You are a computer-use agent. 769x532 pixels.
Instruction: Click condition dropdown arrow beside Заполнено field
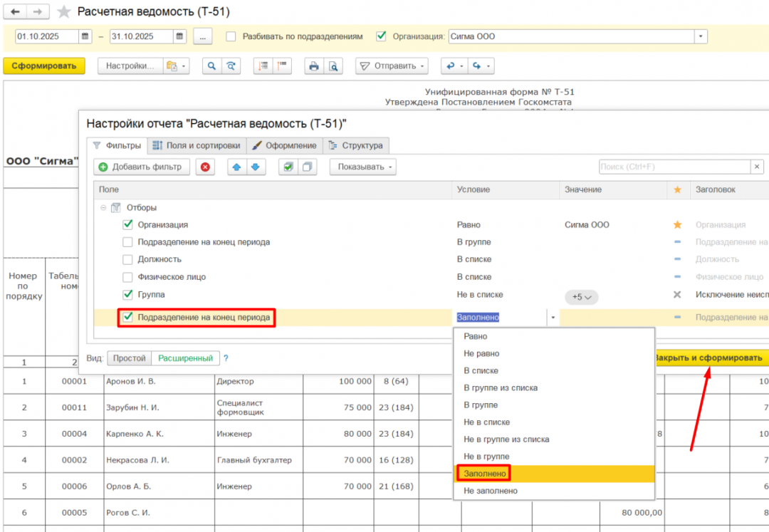[553, 318]
